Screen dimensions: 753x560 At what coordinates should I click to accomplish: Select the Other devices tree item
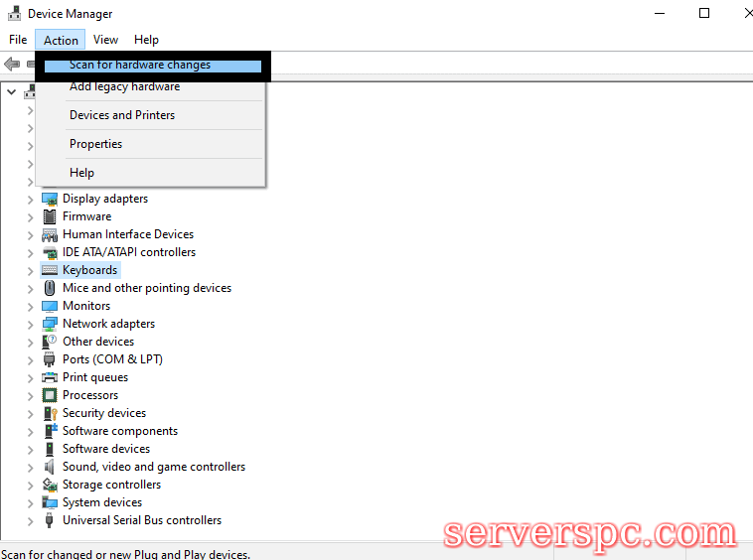pos(98,342)
